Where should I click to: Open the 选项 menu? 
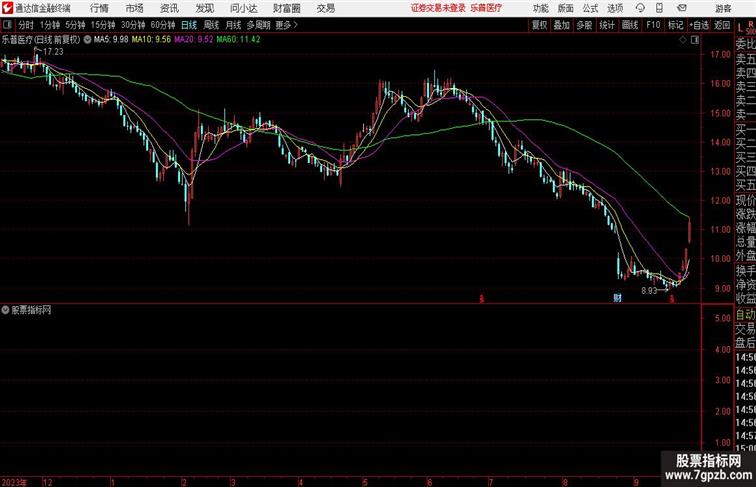coord(615,8)
